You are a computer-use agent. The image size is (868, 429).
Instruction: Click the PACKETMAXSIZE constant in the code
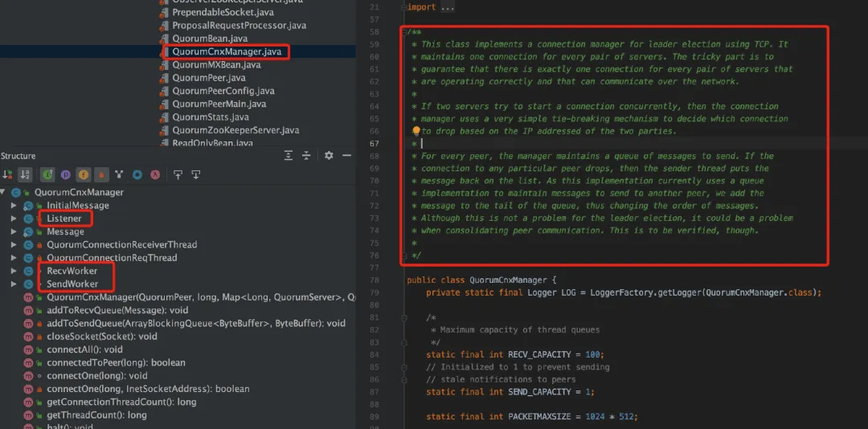pyautogui.click(x=541, y=417)
